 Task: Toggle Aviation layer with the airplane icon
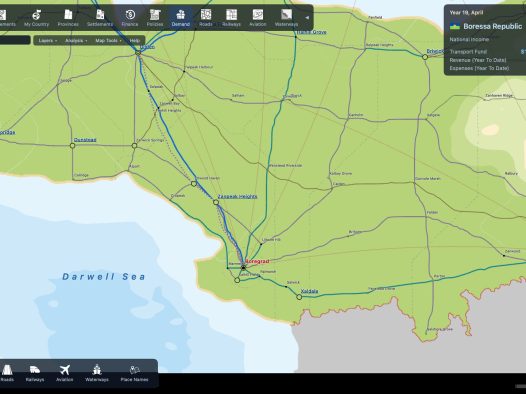pyautogui.click(x=64, y=373)
